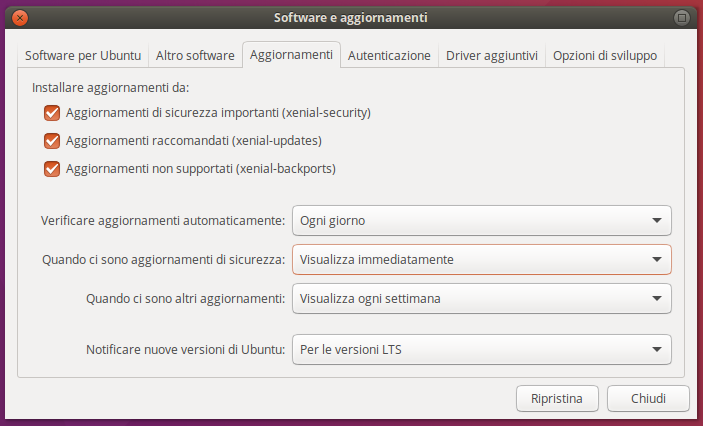This screenshot has height=426, width=703.
Task: Go to the "Autenticazione" tab
Action: pos(389,56)
